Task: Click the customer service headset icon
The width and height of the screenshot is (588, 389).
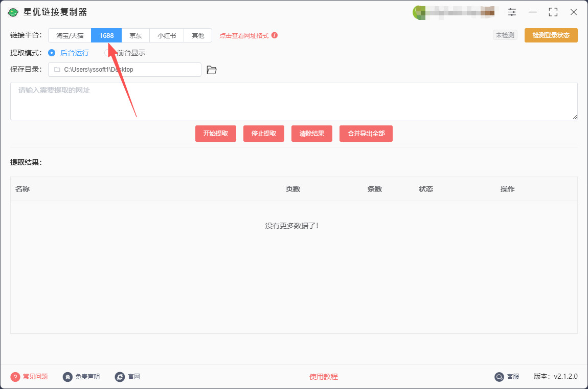Action: click(499, 377)
